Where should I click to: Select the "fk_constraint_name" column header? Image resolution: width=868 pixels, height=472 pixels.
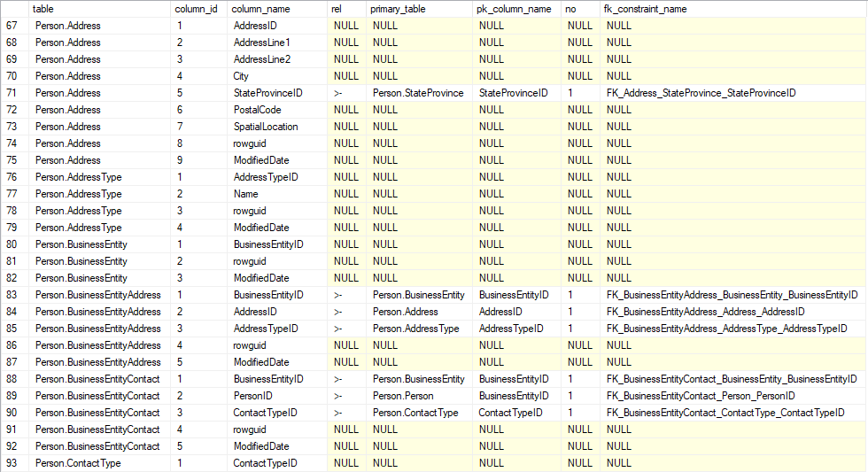[732, 9]
